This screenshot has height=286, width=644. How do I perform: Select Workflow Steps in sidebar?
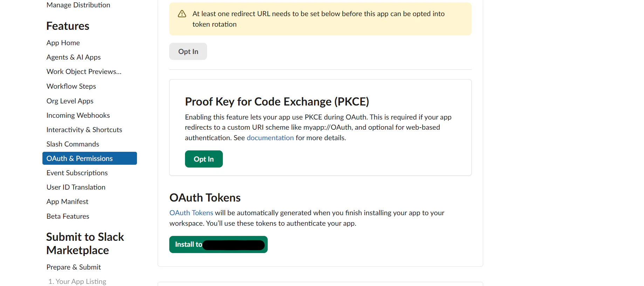tap(71, 86)
